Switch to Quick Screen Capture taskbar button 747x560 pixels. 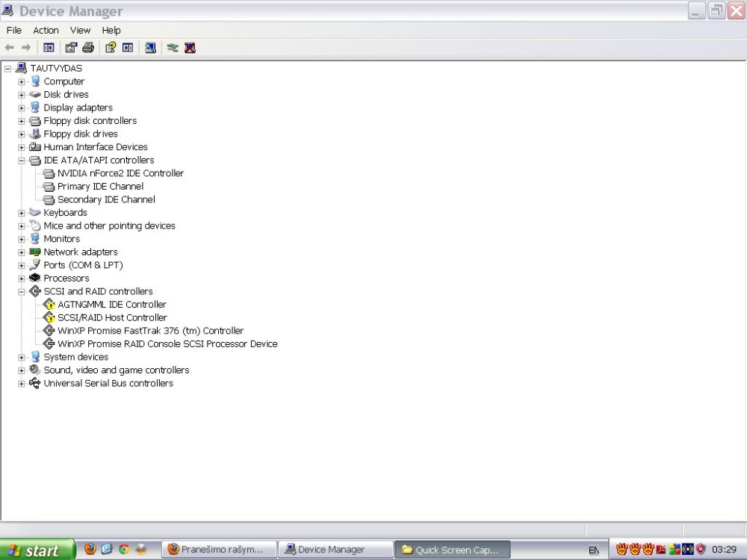tap(452, 550)
